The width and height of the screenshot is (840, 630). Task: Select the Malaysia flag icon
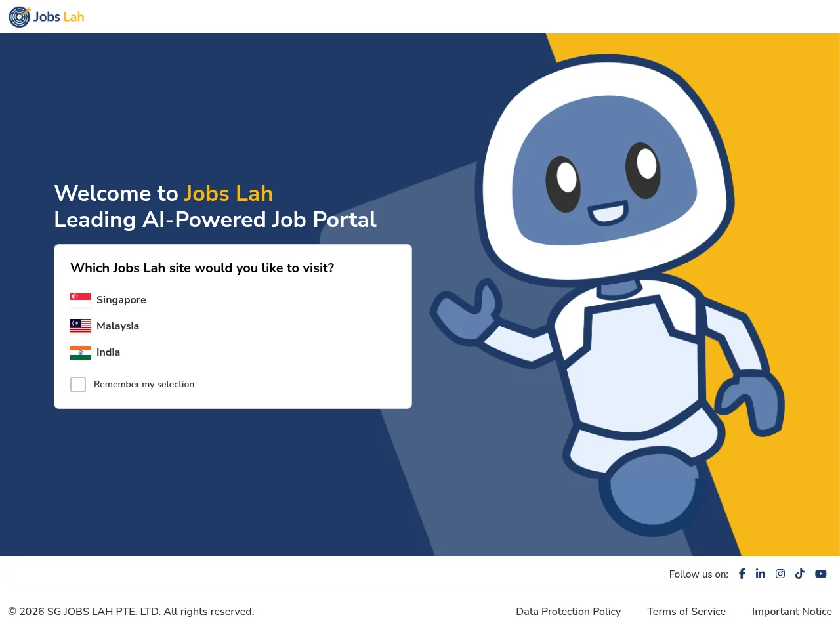coord(81,326)
